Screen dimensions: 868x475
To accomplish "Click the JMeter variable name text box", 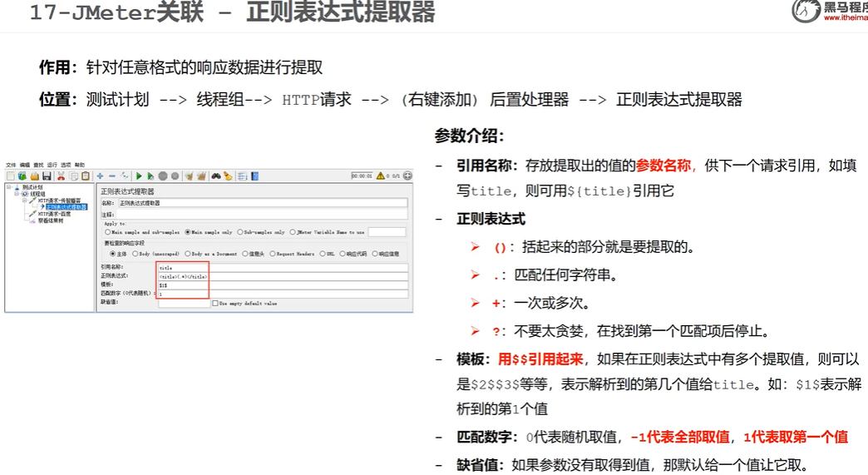I will coord(387,232).
